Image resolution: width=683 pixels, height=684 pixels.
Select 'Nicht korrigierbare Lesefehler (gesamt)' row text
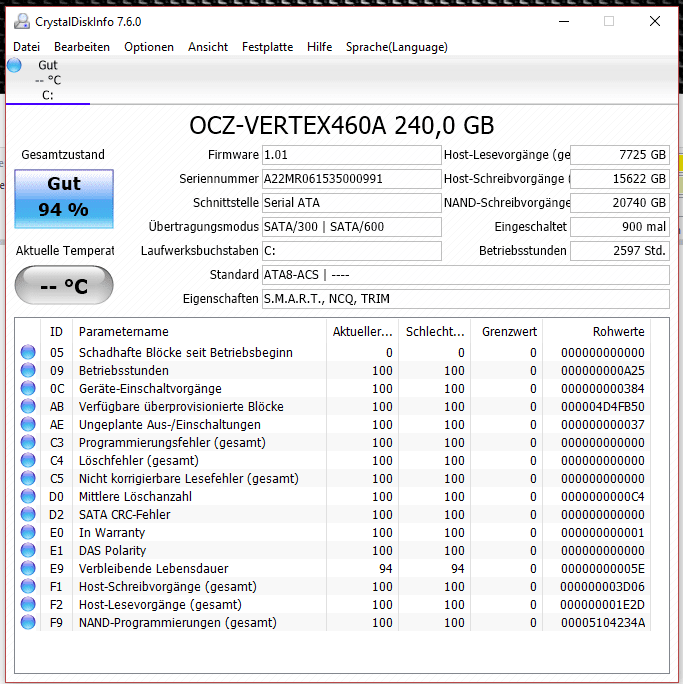[188, 478]
